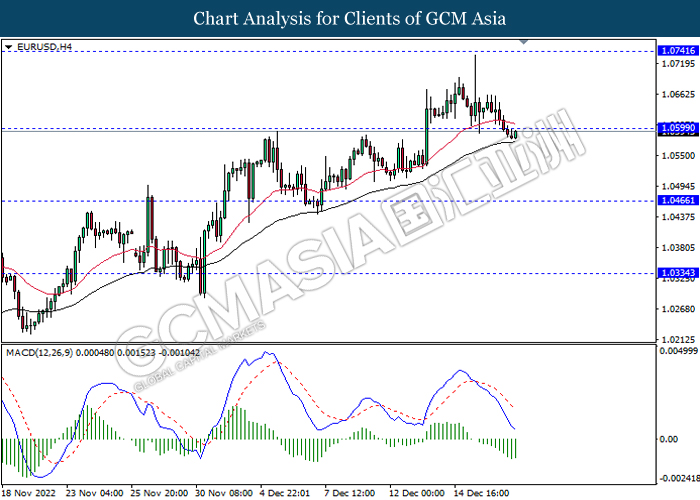Click the 1.05500 price axis value
Screen dimensions: 700x500
tap(678, 155)
